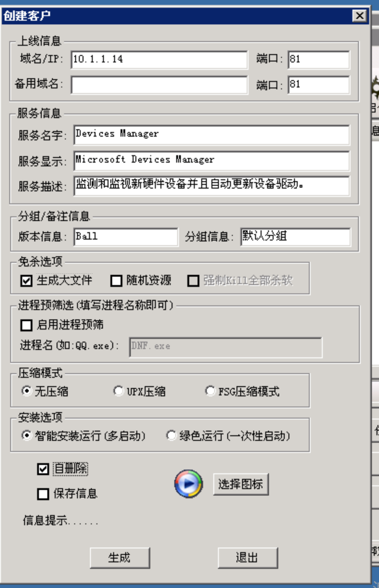
Task: Select FSG压缩模式 radio button
Action: tap(210, 391)
